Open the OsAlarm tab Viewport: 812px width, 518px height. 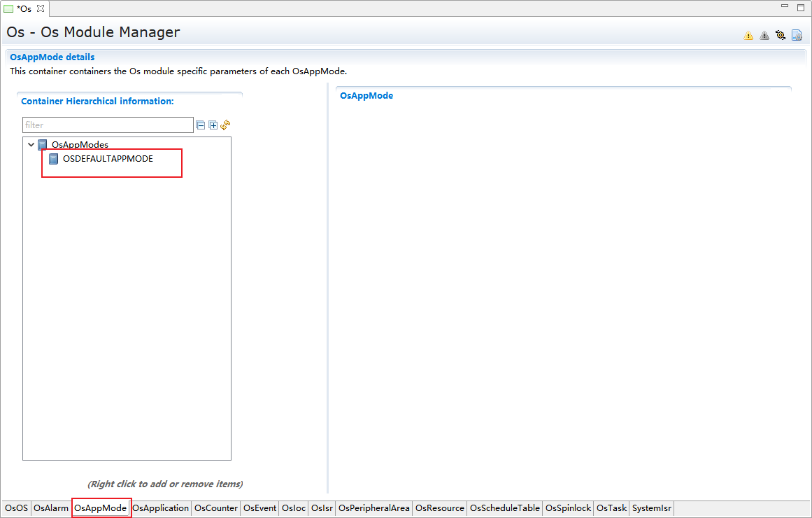51,508
